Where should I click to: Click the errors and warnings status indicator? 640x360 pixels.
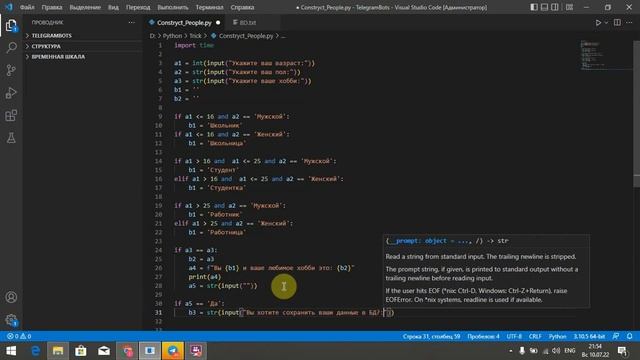(19, 336)
